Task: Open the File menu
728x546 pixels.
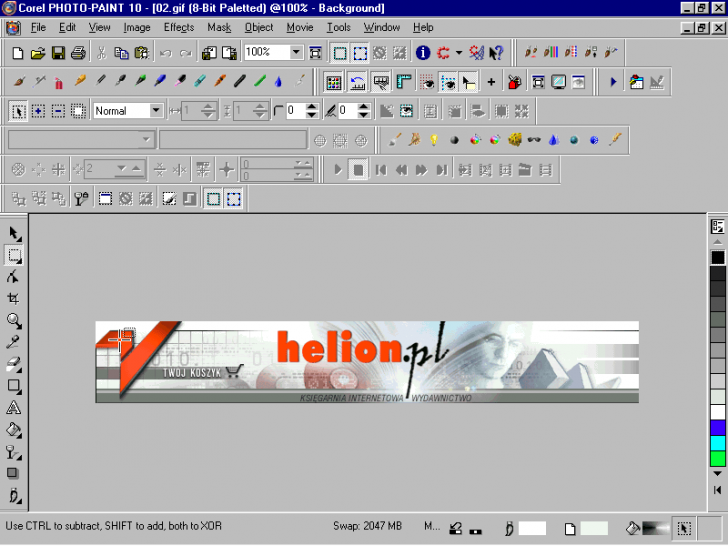Action: (x=38, y=28)
